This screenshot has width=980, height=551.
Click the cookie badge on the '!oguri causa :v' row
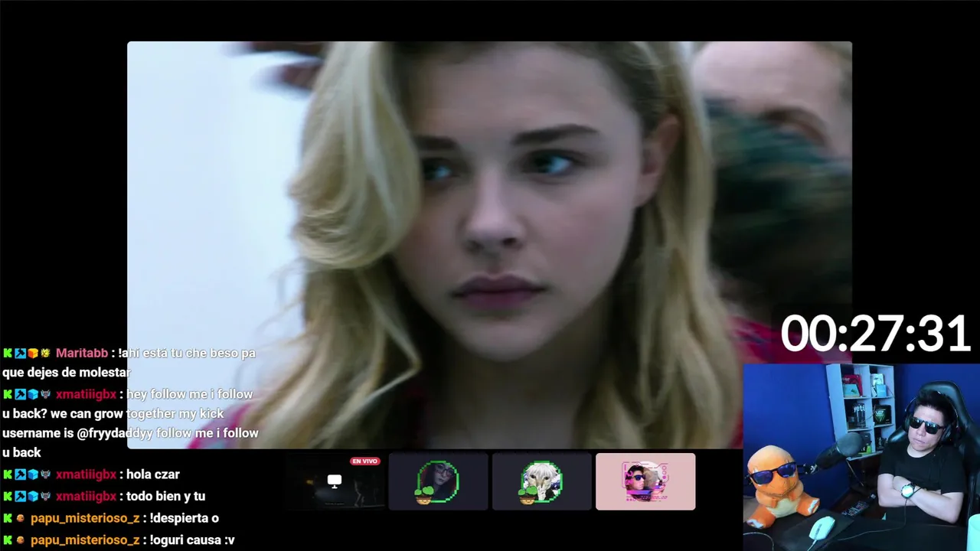(21, 540)
